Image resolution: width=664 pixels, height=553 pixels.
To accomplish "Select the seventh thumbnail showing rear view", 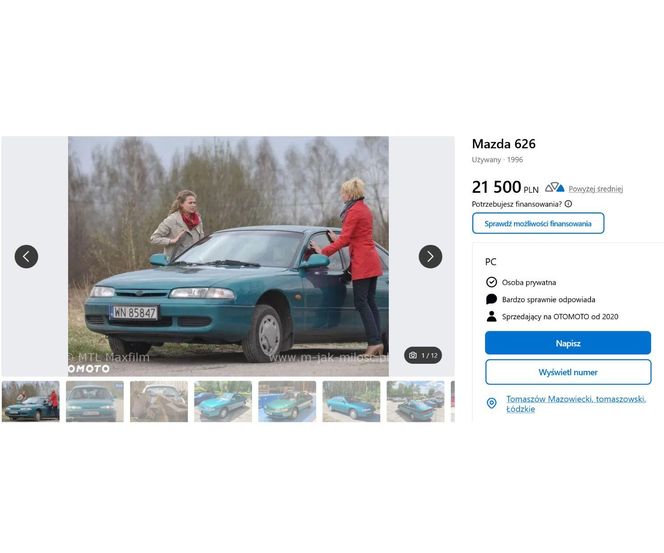I will click(415, 401).
